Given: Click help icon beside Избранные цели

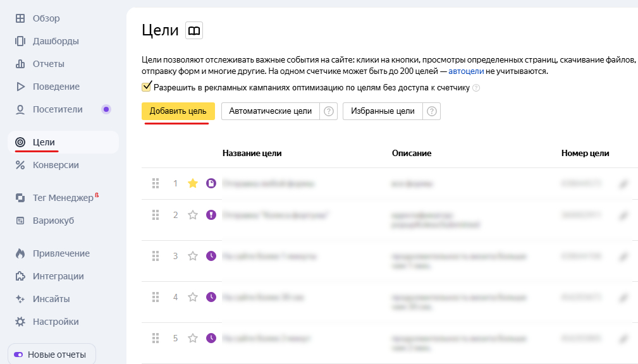Looking at the screenshot, I should click(x=432, y=111).
